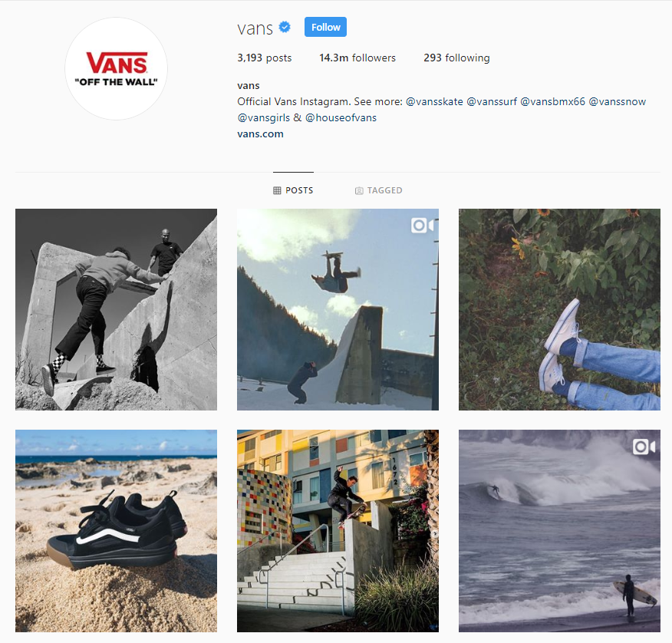Viewport: 672px width, 643px height.
Task: Open the @vanssurf profile link
Action: tap(492, 101)
